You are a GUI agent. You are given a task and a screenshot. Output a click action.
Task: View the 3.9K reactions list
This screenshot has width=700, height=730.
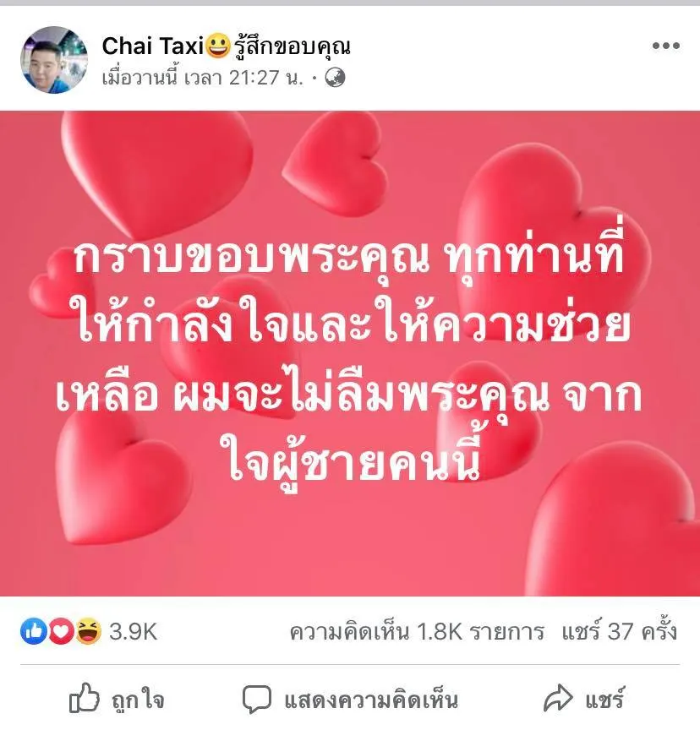click(x=134, y=632)
